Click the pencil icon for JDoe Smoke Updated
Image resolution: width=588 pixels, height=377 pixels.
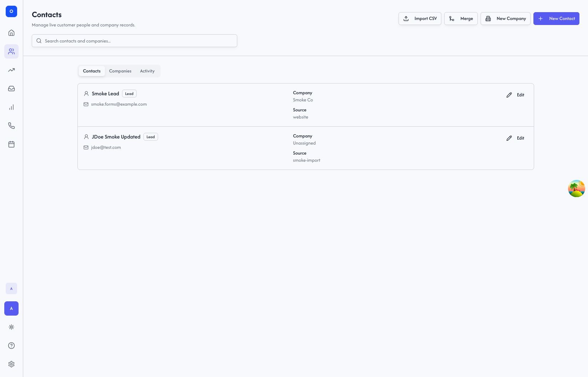pos(509,138)
